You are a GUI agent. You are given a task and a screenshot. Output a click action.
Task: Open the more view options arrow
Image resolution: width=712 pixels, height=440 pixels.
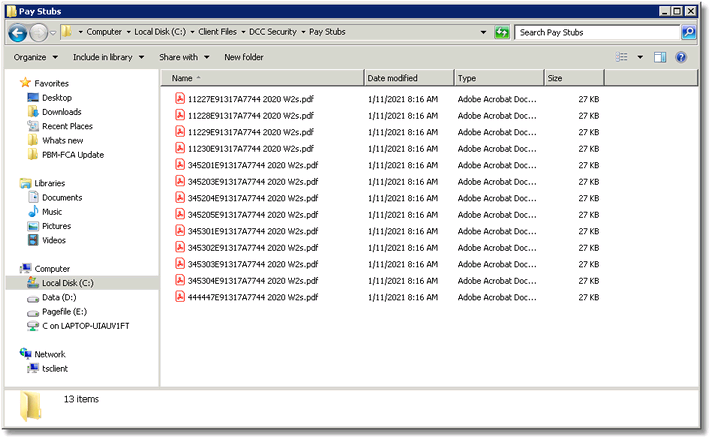click(640, 57)
